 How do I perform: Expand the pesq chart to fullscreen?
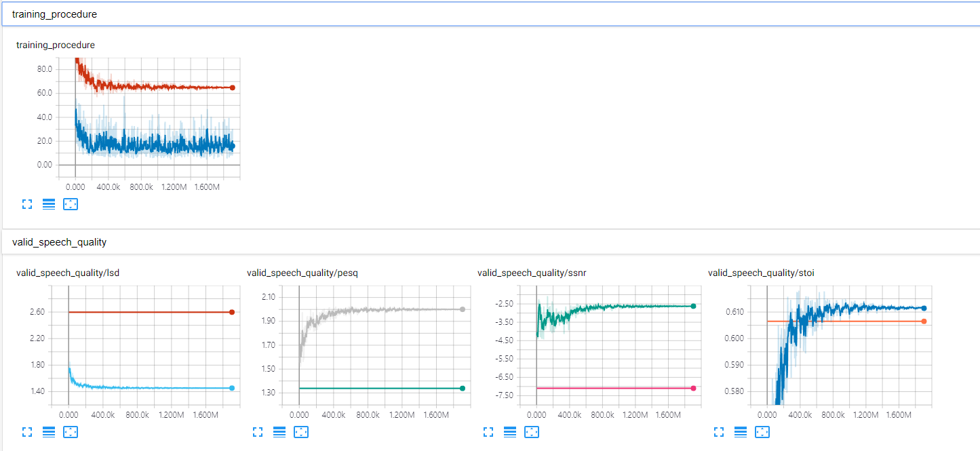[258, 431]
